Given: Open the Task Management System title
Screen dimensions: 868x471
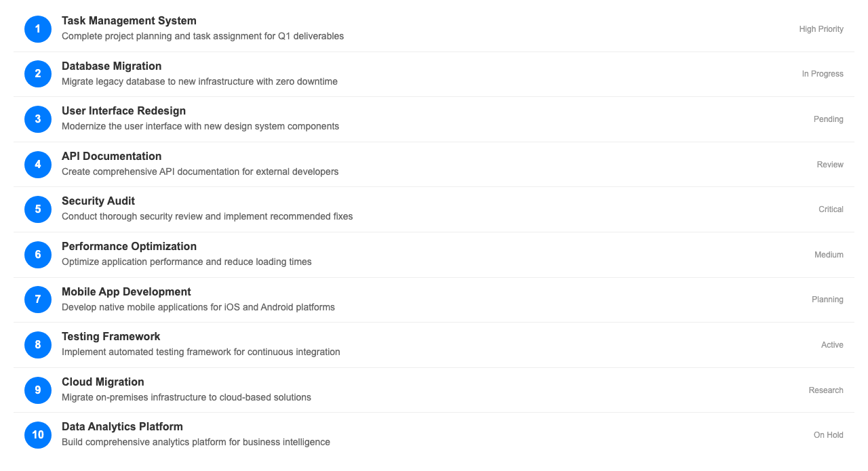Looking at the screenshot, I should pyautogui.click(x=129, y=21).
